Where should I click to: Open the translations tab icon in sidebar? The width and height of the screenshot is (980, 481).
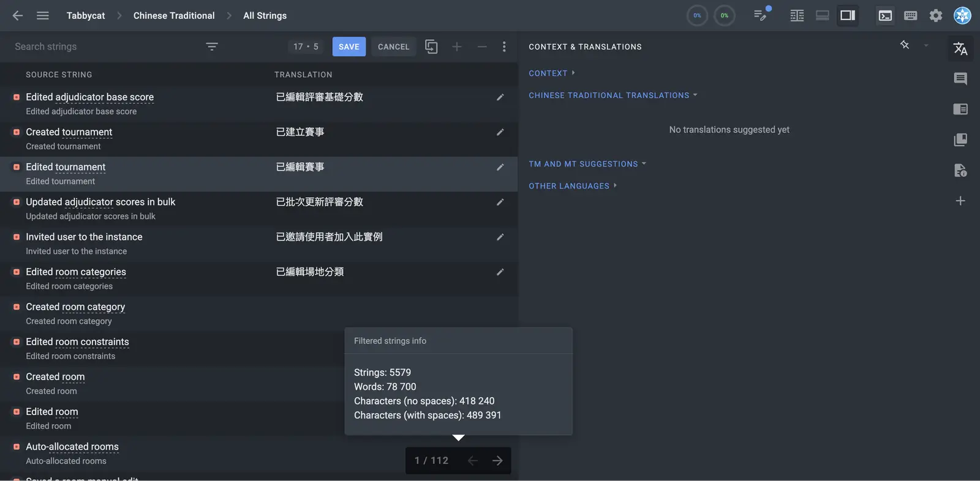click(960, 49)
